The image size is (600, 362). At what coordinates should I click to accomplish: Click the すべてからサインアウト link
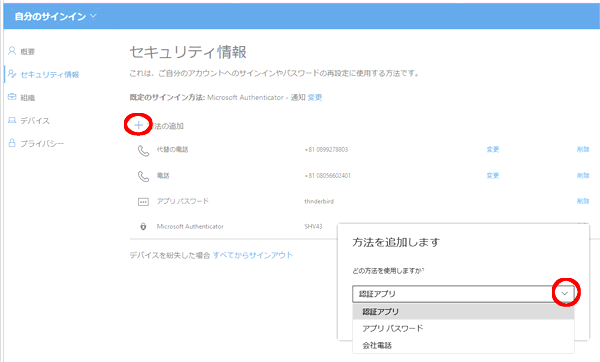pos(253,255)
